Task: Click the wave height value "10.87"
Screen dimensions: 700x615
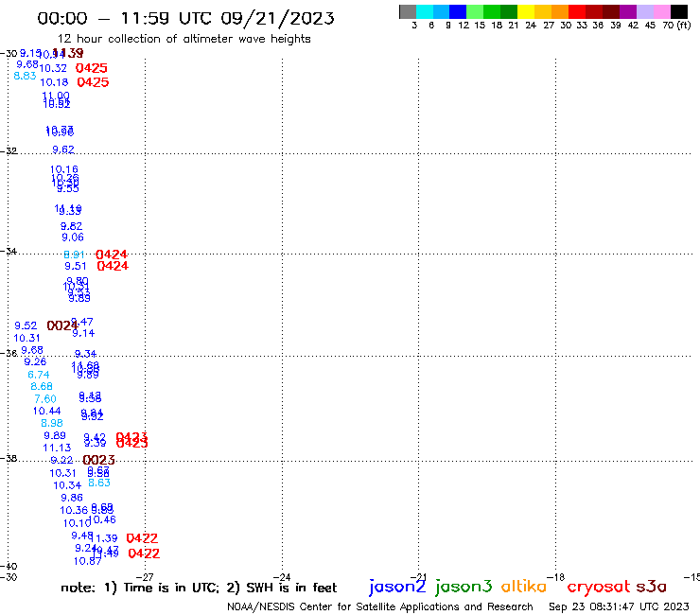Action: point(87,561)
